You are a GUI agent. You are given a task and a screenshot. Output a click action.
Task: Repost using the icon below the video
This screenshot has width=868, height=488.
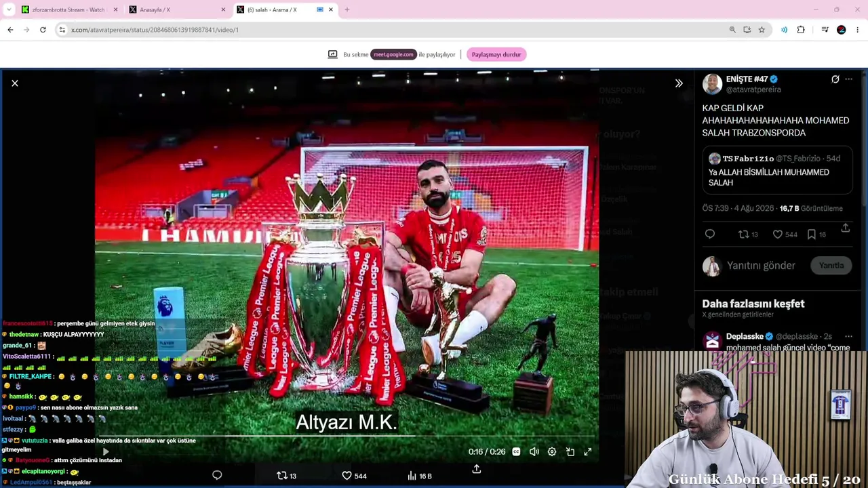[x=287, y=476]
